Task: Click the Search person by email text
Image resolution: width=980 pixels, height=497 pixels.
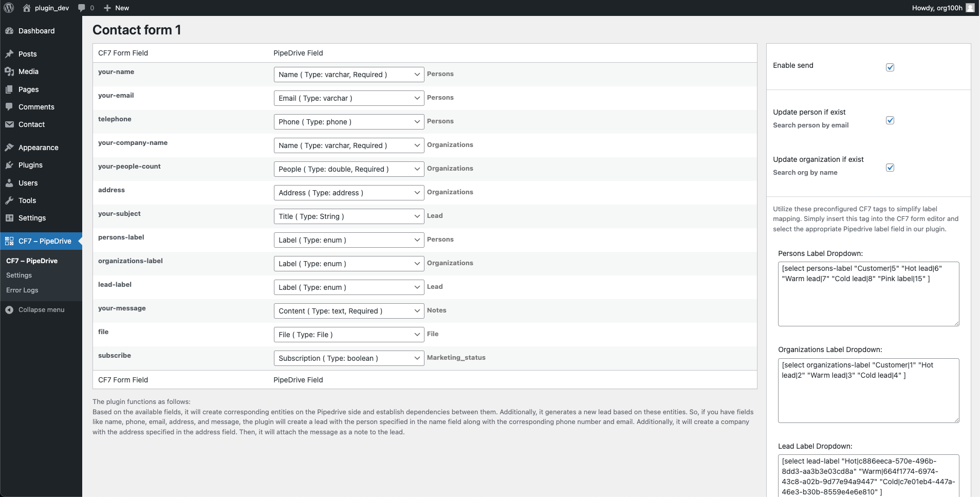Action: click(811, 125)
